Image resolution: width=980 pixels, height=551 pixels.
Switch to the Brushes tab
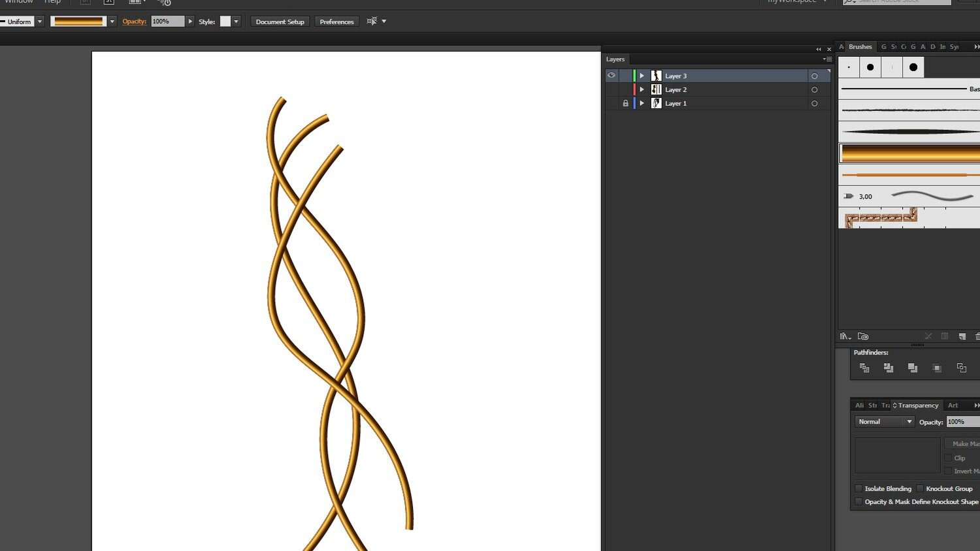point(860,46)
